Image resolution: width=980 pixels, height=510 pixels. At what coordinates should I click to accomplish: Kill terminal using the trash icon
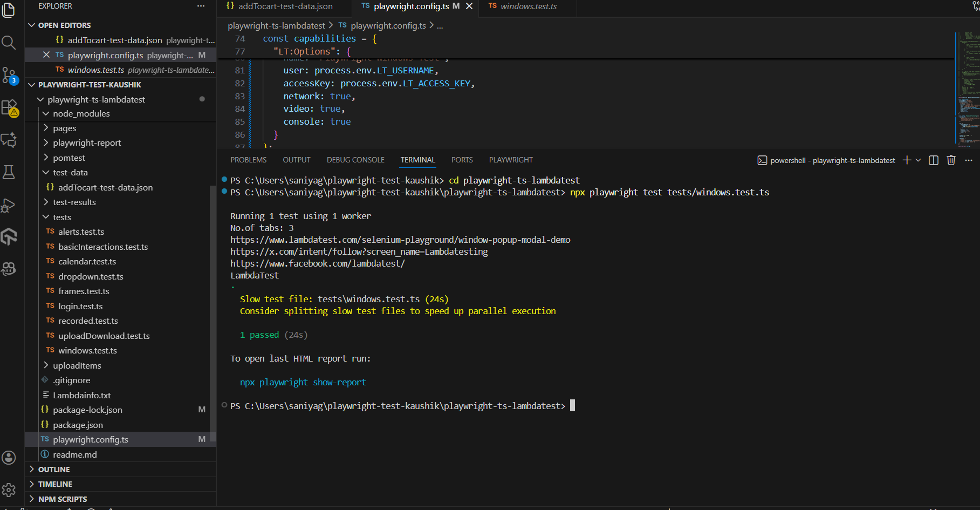951,160
